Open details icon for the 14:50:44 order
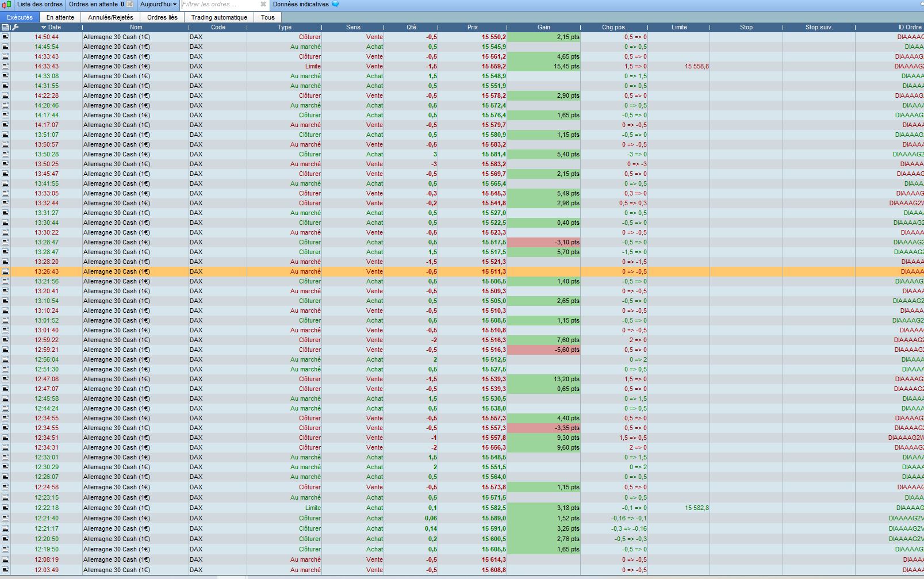The height and width of the screenshot is (579, 924). (5, 37)
